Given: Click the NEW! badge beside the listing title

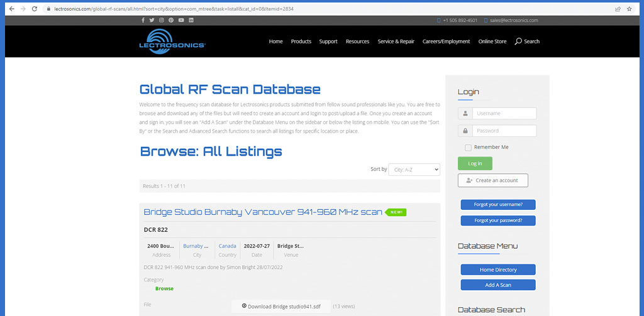Looking at the screenshot, I should click(x=396, y=212).
